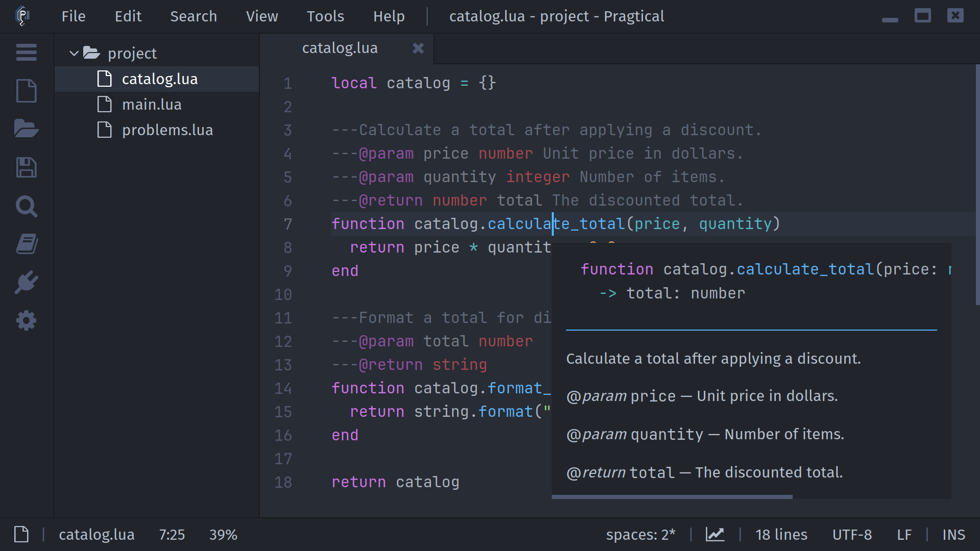Image resolution: width=980 pixels, height=551 pixels.
Task: Open the File menu
Action: coord(73,16)
